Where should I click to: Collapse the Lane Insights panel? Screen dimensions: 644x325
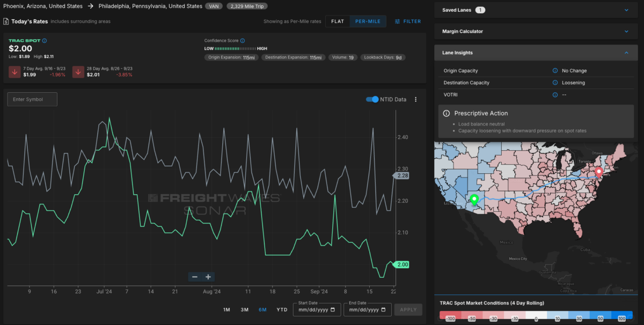click(x=626, y=53)
